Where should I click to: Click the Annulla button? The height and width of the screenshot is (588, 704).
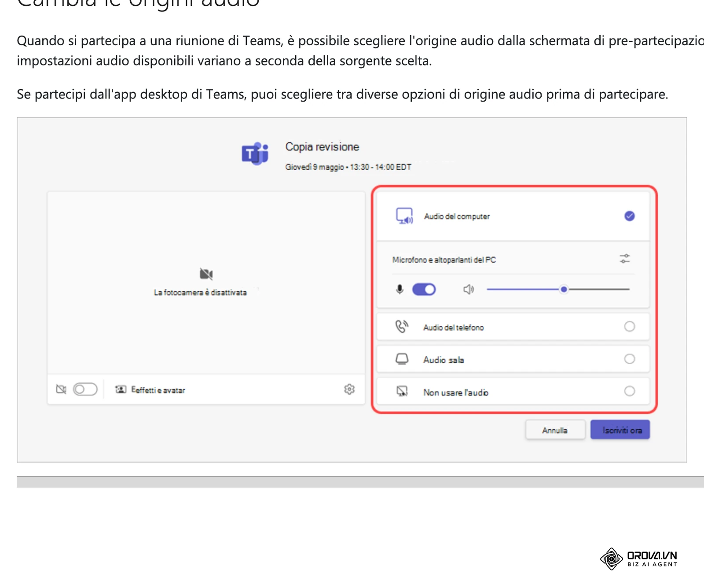pos(555,430)
